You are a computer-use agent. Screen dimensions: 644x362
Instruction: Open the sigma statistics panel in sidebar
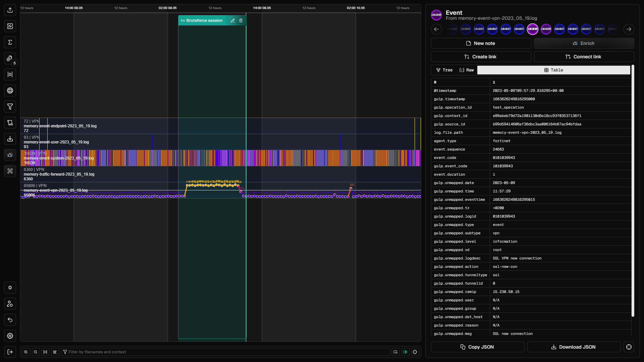10,42
